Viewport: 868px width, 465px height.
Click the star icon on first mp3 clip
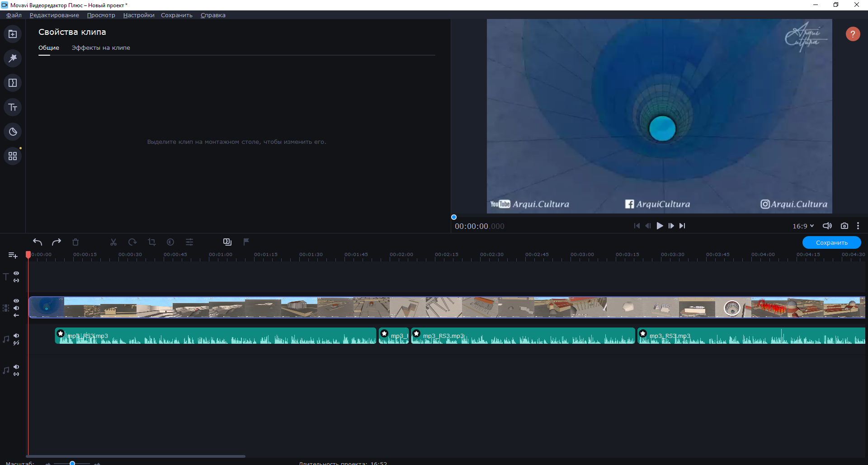pos(61,334)
